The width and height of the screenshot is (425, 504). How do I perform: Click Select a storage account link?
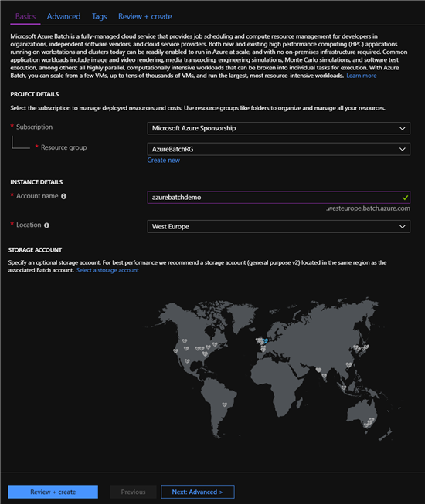pyautogui.click(x=107, y=270)
